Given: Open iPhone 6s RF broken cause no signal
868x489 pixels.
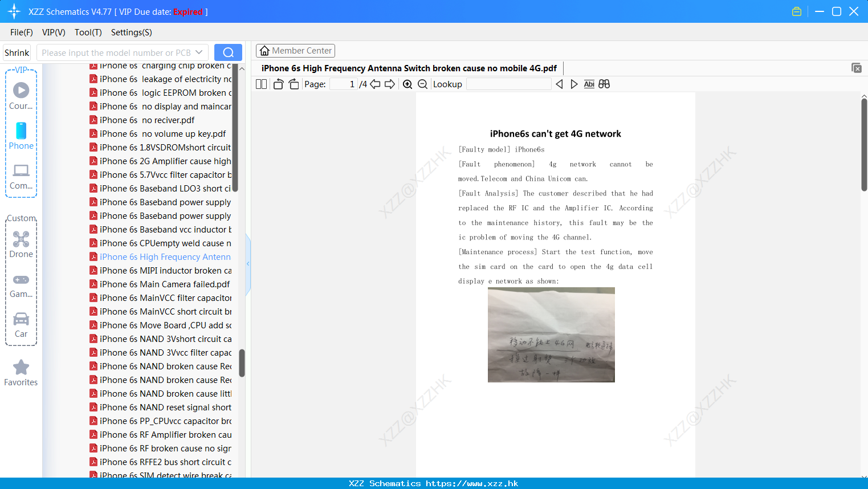Looking at the screenshot, I should coord(160,449).
